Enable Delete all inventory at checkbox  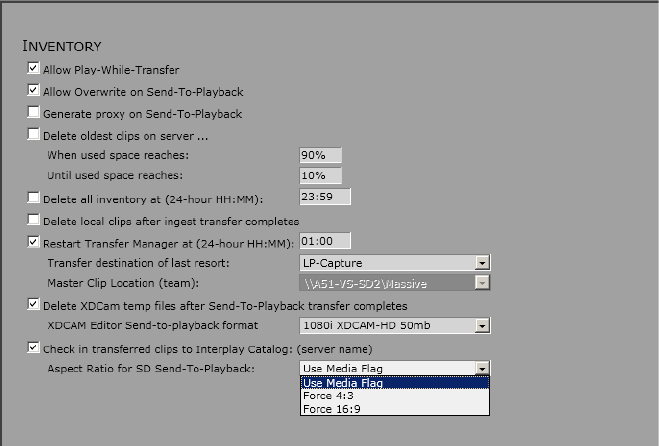click(33, 198)
